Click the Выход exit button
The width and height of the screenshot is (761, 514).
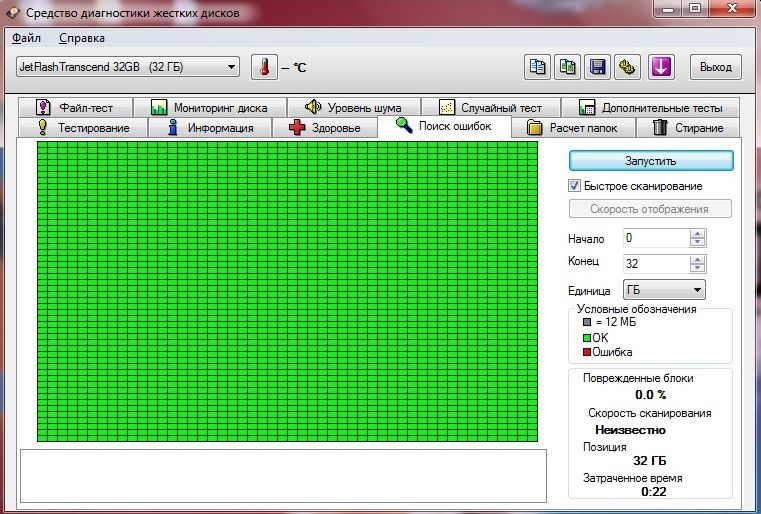coord(715,67)
